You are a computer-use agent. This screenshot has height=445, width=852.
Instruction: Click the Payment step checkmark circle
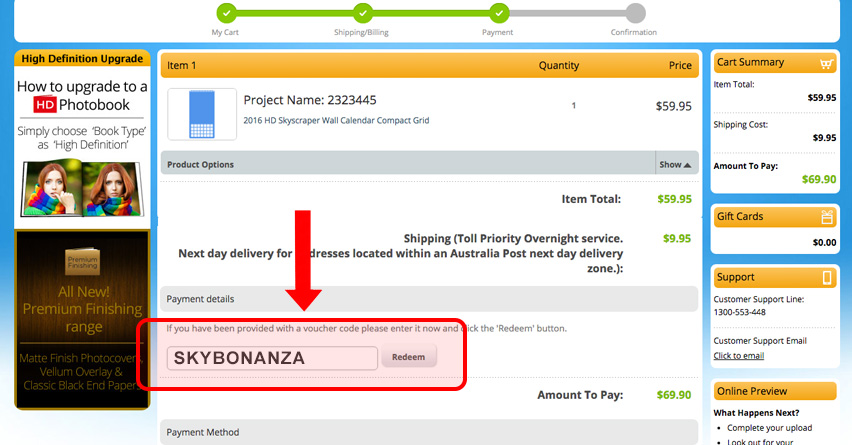coord(499,13)
